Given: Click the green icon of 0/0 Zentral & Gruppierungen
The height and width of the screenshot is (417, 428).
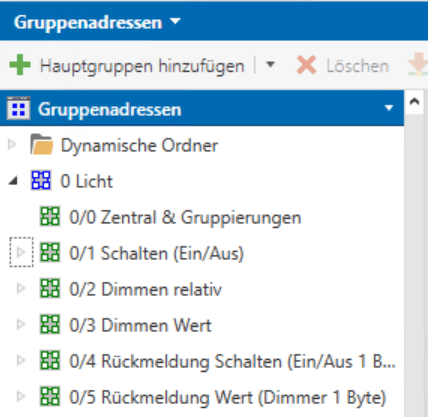Looking at the screenshot, I should click(50, 216).
